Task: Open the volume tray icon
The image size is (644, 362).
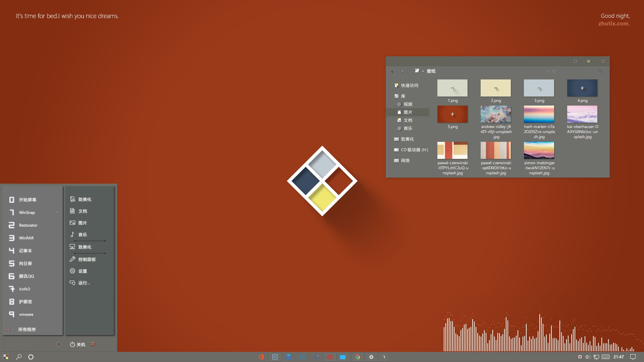Action: point(588,357)
